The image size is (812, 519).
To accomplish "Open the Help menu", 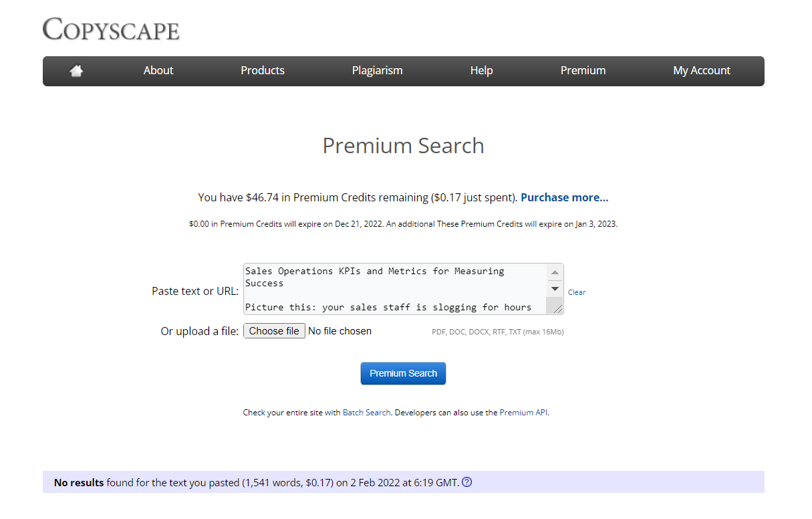I will tap(481, 71).
